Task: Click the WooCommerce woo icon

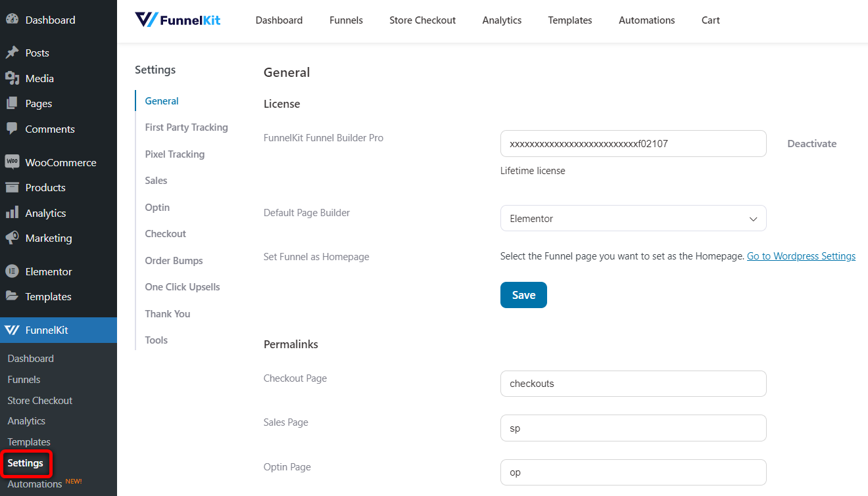Action: (12, 162)
